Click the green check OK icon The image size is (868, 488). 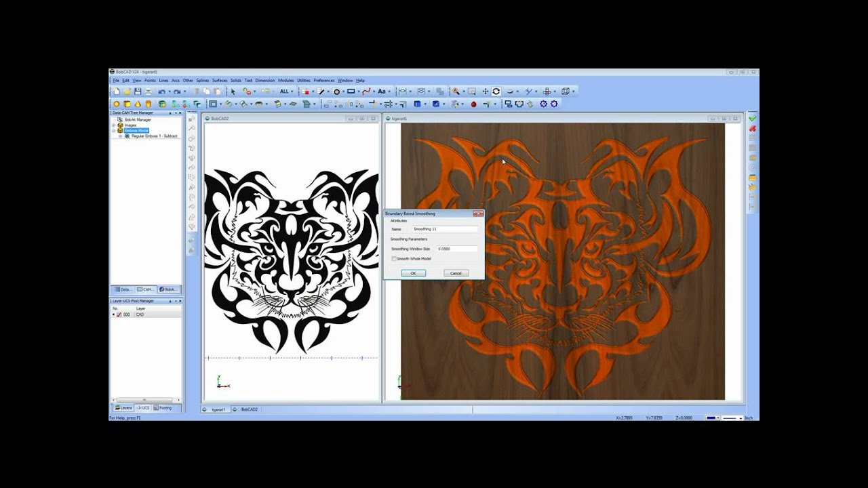(x=752, y=119)
